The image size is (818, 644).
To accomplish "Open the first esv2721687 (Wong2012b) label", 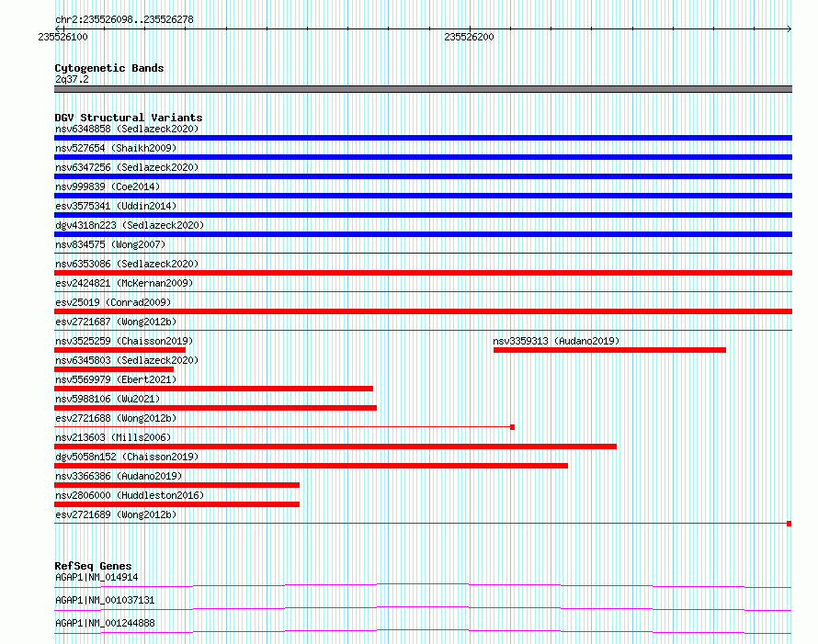I will coord(116,322).
